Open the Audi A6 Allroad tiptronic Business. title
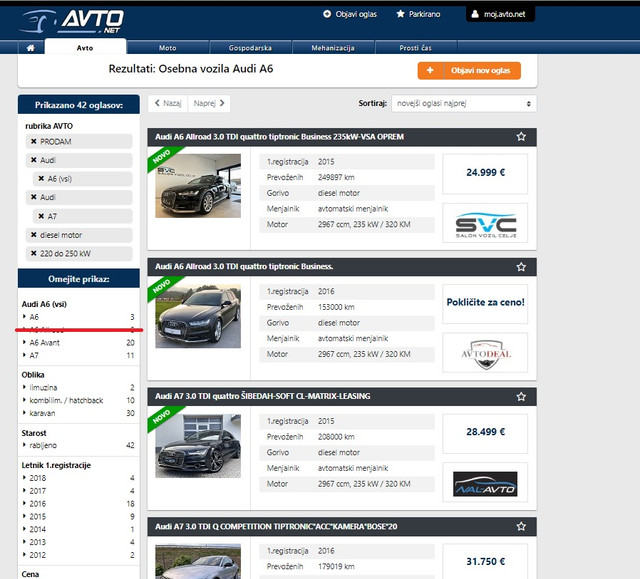The width and height of the screenshot is (640, 579). coord(244,266)
